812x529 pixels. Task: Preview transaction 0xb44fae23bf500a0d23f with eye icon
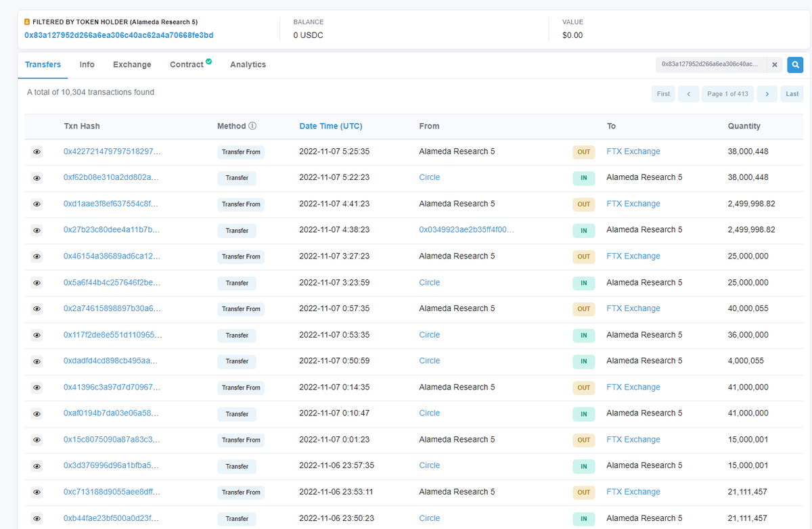point(37,519)
